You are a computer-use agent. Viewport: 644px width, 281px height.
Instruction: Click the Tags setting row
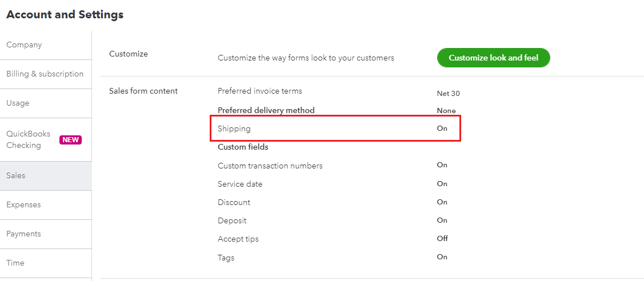click(226, 258)
